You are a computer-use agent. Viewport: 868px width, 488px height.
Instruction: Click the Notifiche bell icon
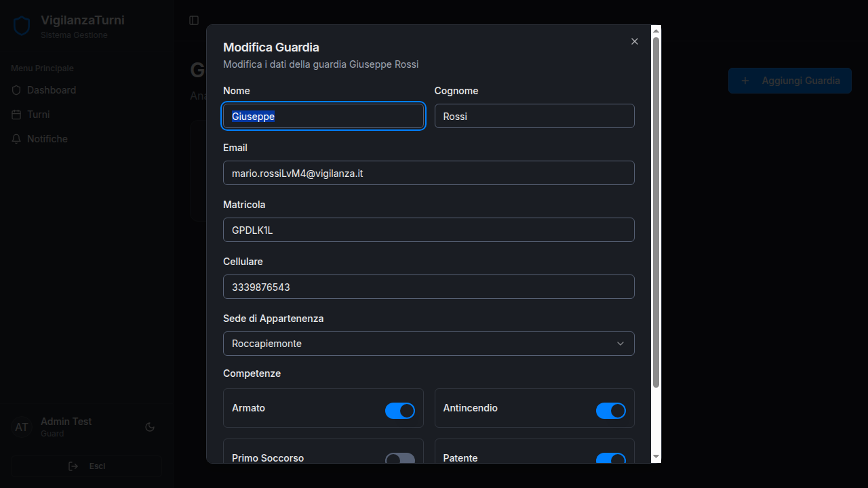click(17, 139)
